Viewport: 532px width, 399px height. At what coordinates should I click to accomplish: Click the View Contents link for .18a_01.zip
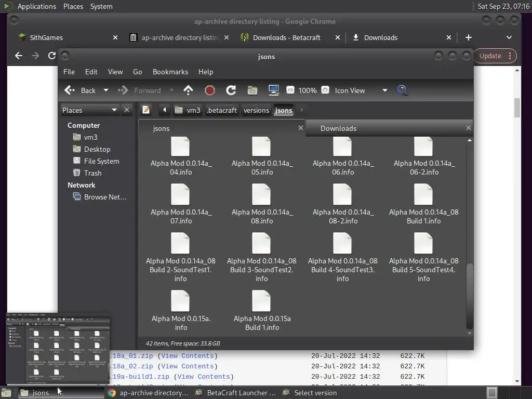(187, 355)
